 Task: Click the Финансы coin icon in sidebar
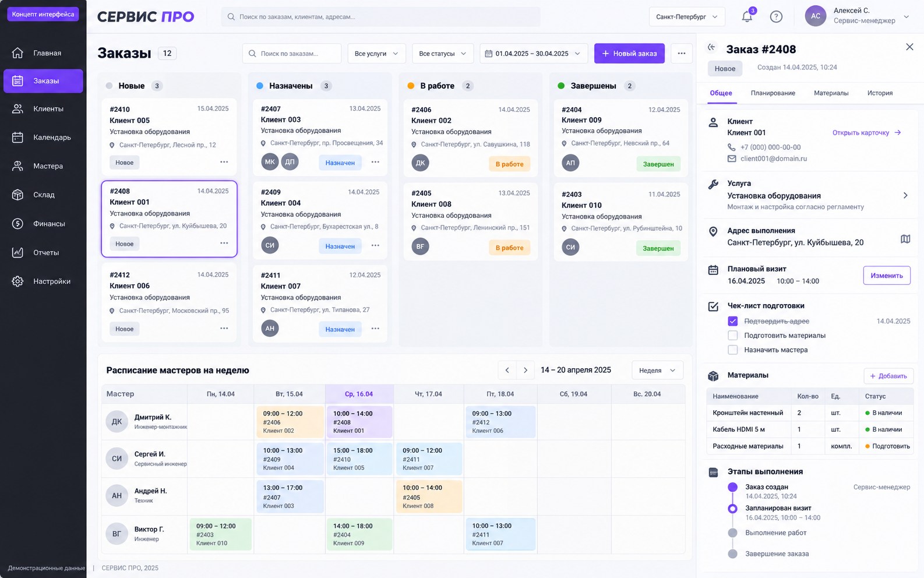pos(17,224)
